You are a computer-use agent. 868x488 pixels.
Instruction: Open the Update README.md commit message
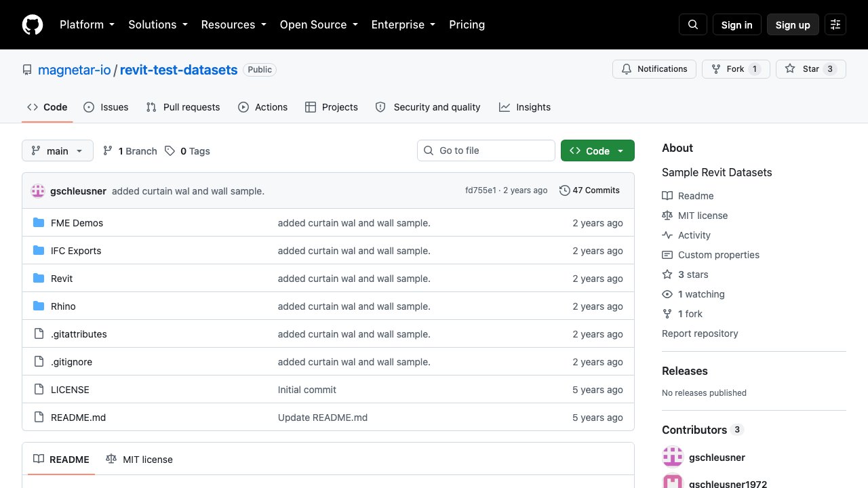coord(323,418)
